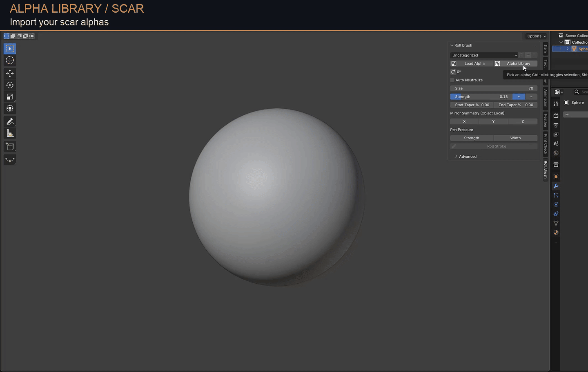Image resolution: width=588 pixels, height=372 pixels.
Task: Switch to the Item sidebar tab
Action: [x=546, y=49]
